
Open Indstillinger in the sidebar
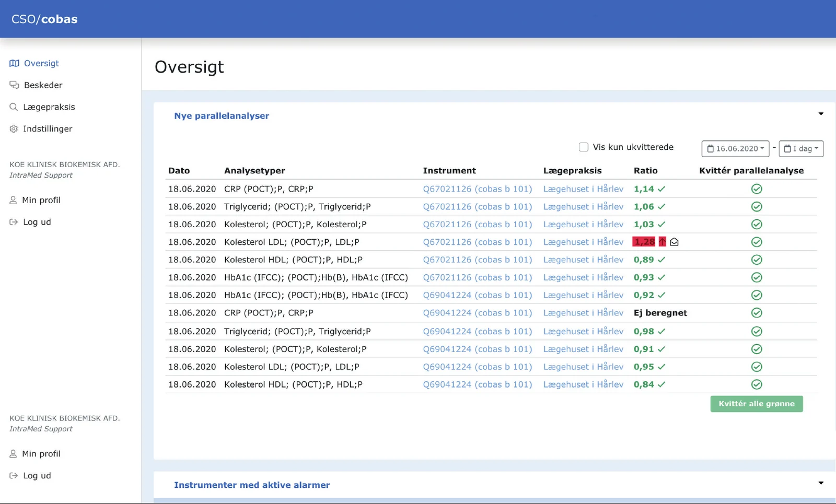41,129
